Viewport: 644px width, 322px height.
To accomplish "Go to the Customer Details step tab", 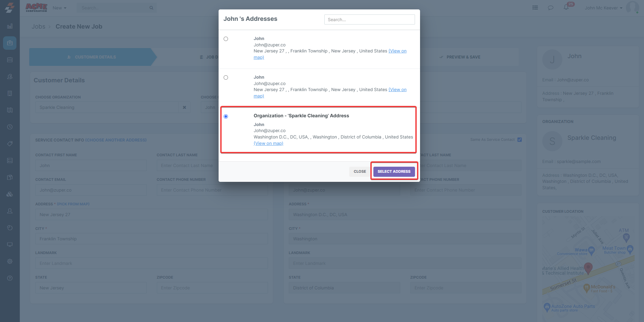I will [92, 57].
